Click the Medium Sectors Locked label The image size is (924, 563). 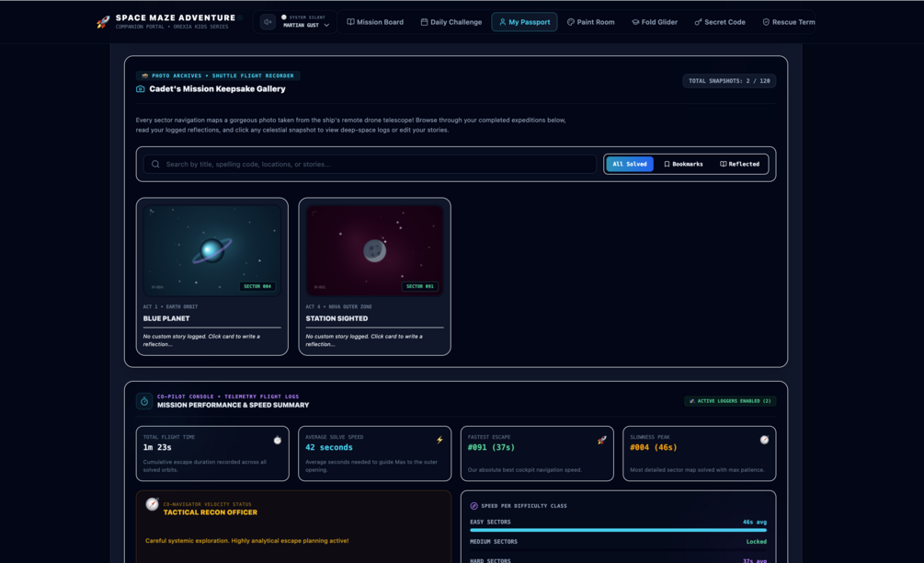click(x=756, y=542)
